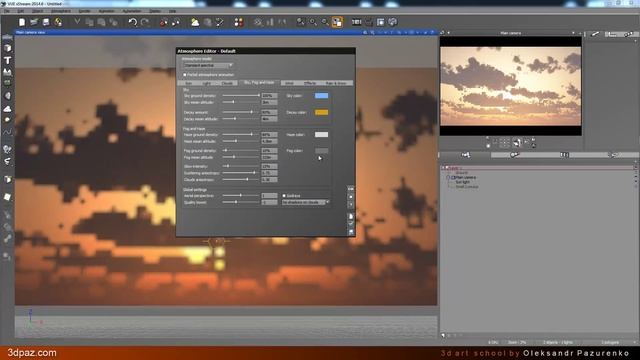This screenshot has width=640, height=360.
Task: Open the second tab in World Browser
Action: tap(514, 155)
